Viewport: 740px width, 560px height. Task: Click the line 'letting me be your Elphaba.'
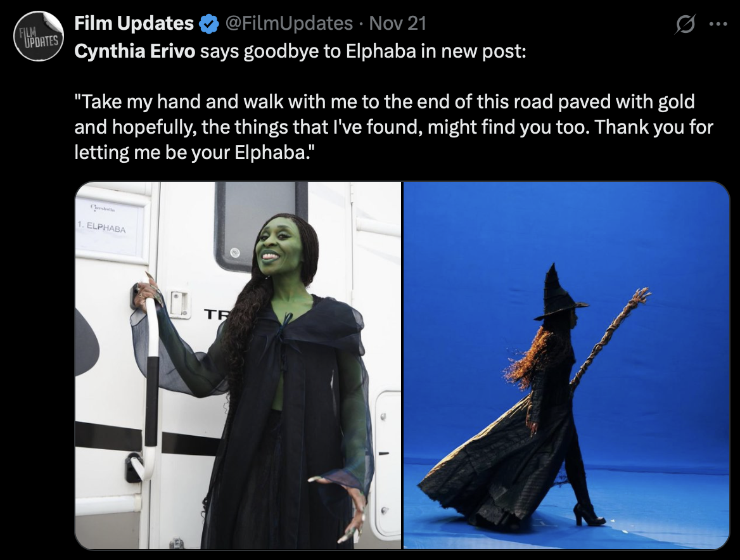[195, 153]
